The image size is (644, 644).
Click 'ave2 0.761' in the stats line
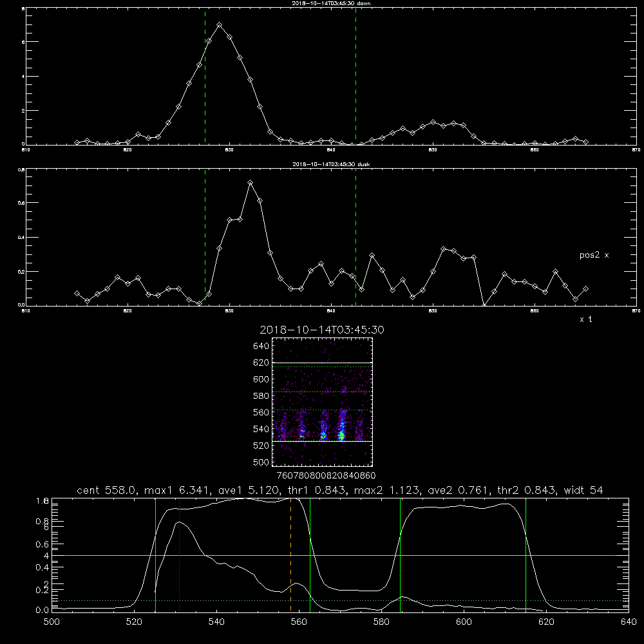click(459, 490)
